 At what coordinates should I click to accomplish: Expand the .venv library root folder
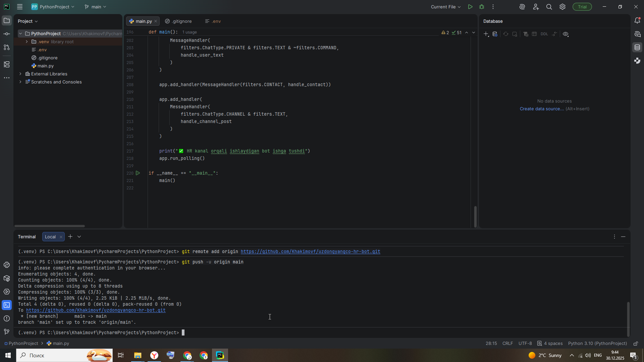click(x=27, y=42)
